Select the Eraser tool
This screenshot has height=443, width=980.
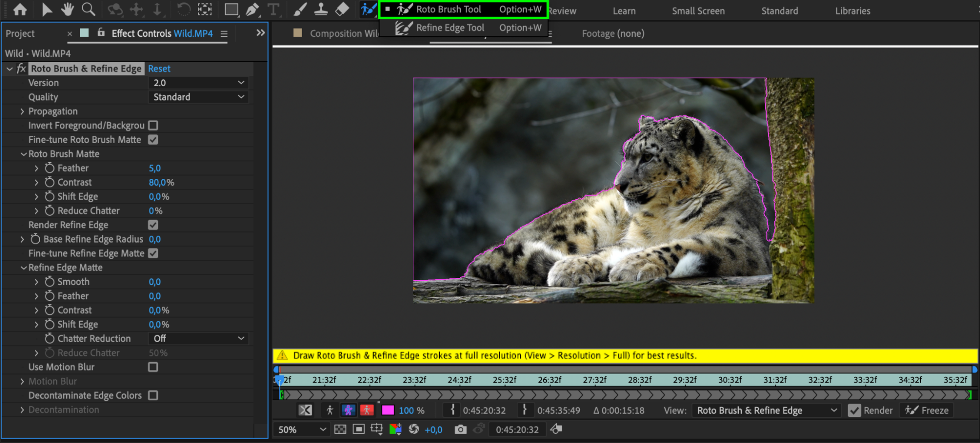(x=342, y=9)
